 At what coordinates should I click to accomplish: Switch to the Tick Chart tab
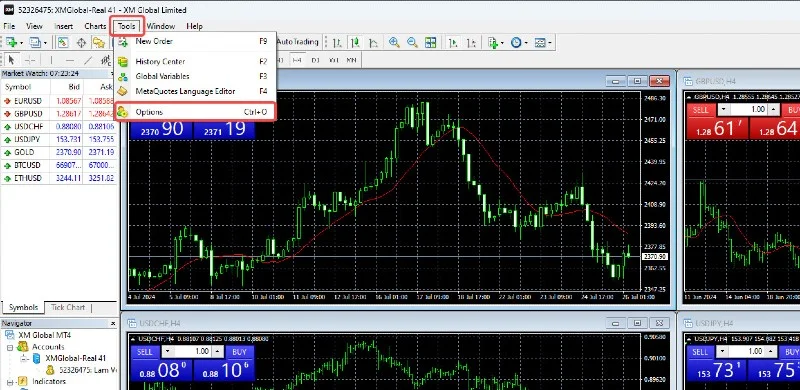[68, 307]
